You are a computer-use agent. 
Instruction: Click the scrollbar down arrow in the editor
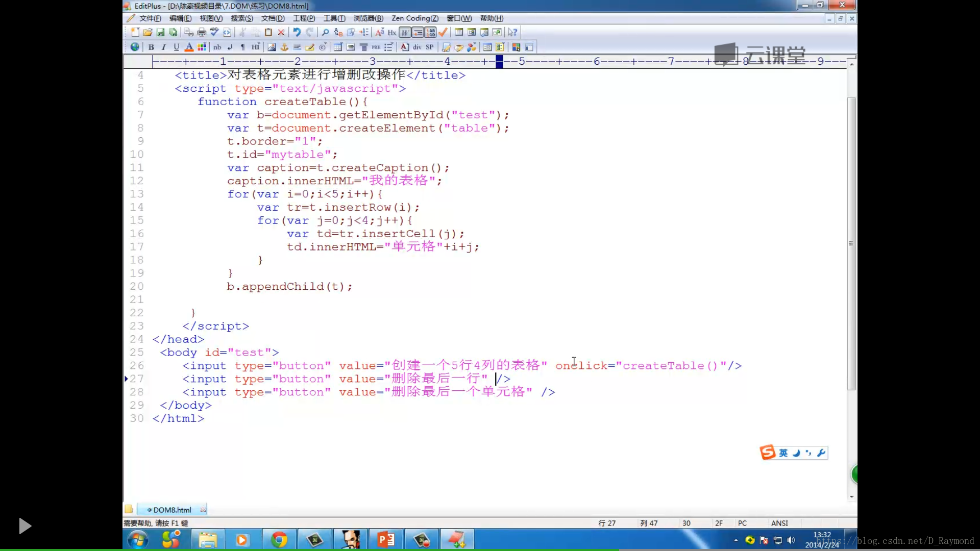tap(851, 496)
